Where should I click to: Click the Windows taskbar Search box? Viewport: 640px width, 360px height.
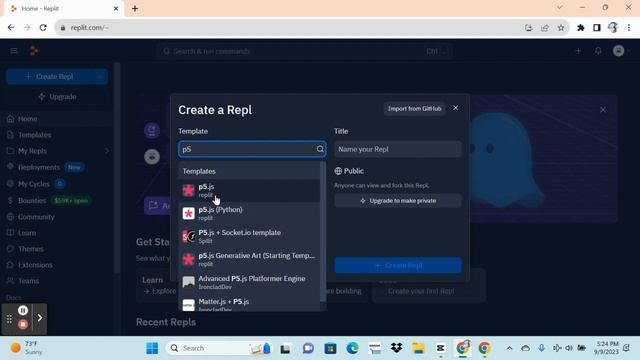pyautogui.click(x=219, y=348)
